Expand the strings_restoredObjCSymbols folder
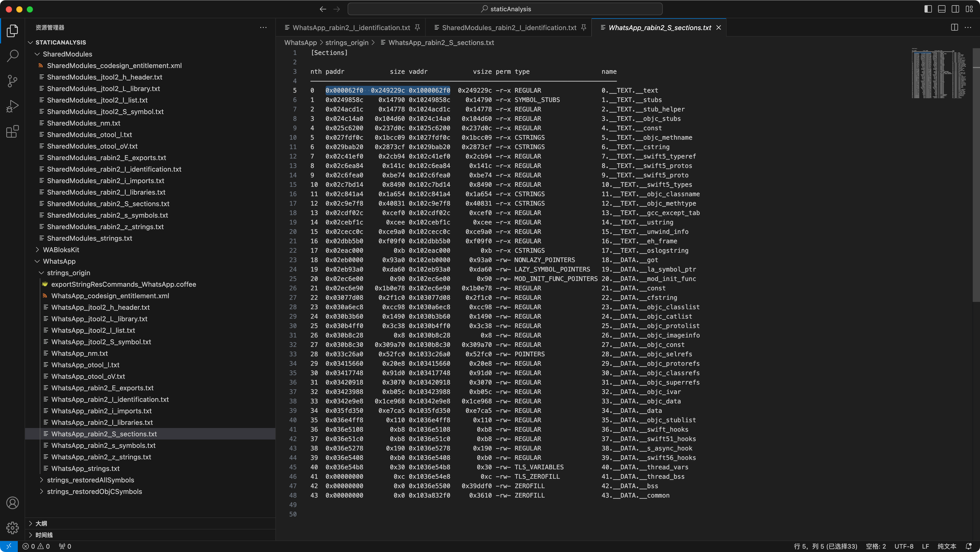980x552 pixels. click(x=150, y=491)
